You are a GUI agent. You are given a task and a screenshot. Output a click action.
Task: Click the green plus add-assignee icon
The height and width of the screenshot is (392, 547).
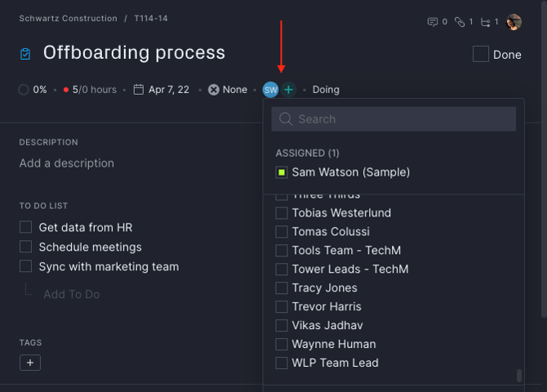pos(288,90)
